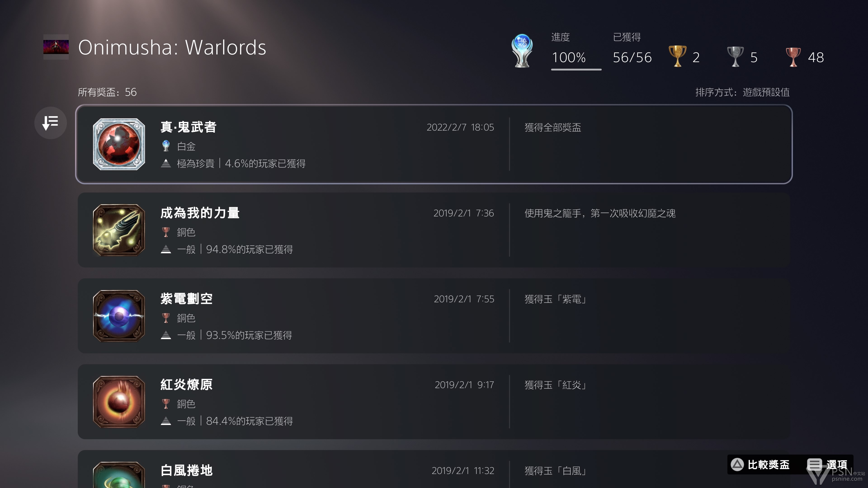Click the gold trophy count icon
Viewport: 868px width, 488px height.
click(x=677, y=56)
